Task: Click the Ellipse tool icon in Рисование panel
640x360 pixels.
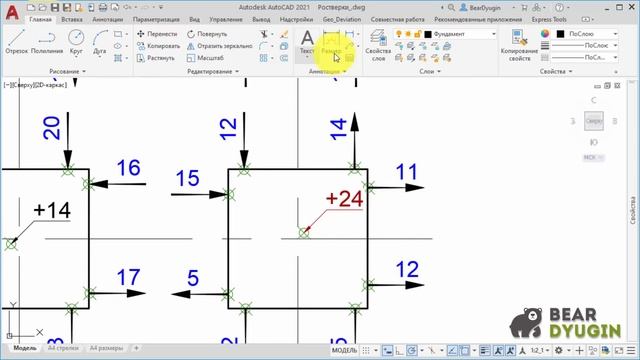Action: [118, 46]
